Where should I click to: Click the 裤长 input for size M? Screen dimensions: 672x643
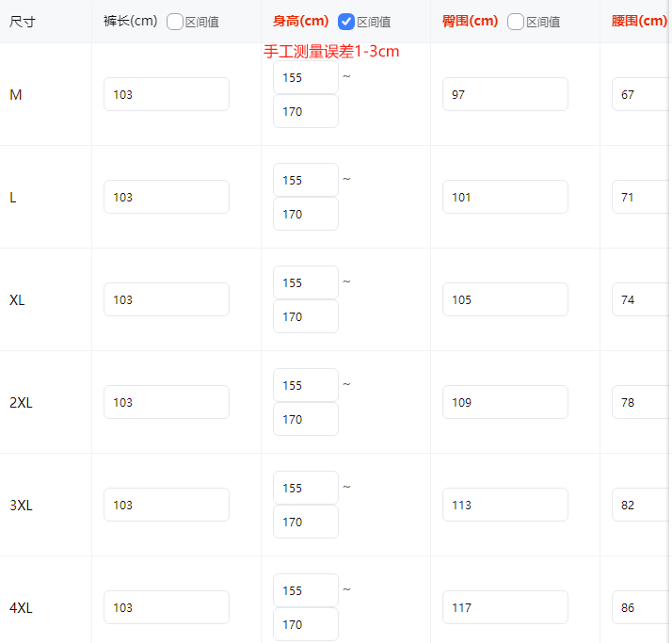point(167,94)
